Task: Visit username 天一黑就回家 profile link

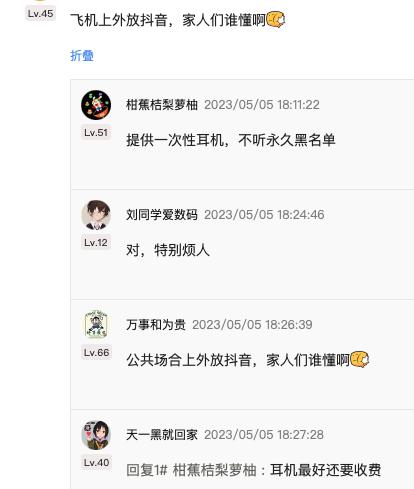Action: 162,435
